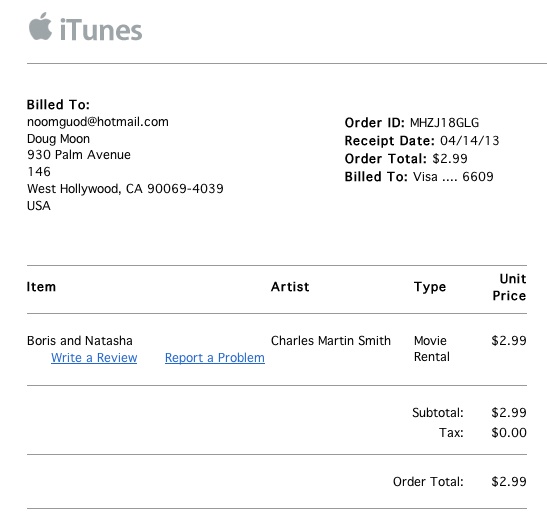The height and width of the screenshot is (518, 547).
Task: Click the Boris and Natasha item title
Action: click(80, 341)
